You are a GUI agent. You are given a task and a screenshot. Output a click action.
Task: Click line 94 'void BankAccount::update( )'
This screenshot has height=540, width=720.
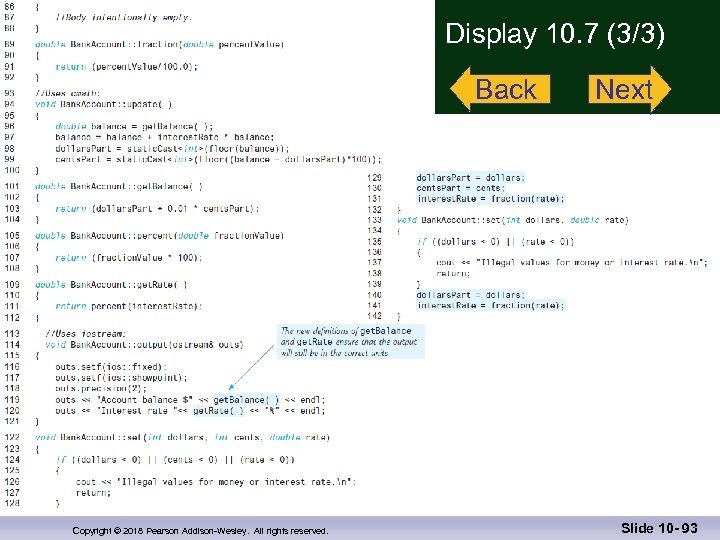tap(103, 104)
